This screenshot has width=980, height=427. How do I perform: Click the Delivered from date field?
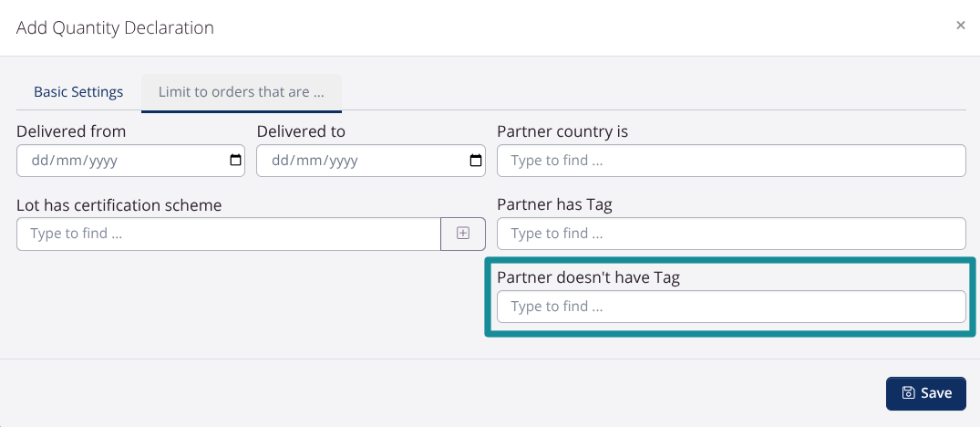point(130,161)
